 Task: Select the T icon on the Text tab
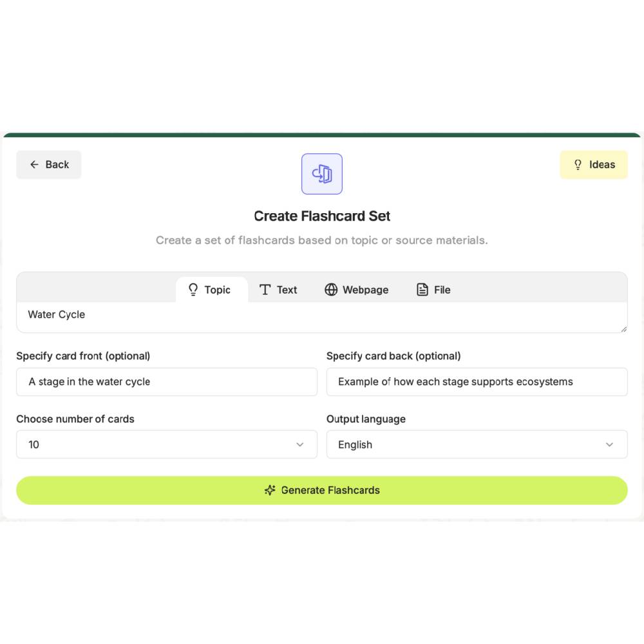pos(264,290)
